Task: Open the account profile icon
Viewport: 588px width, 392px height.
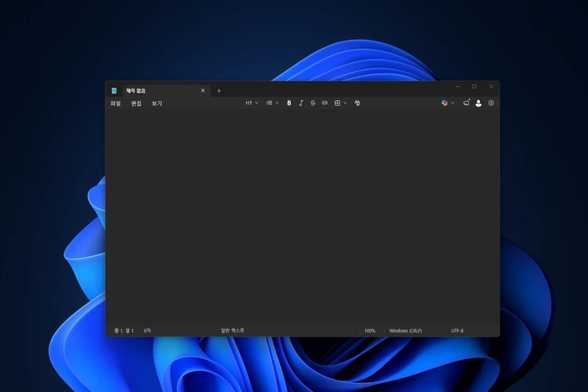Action: tap(478, 103)
